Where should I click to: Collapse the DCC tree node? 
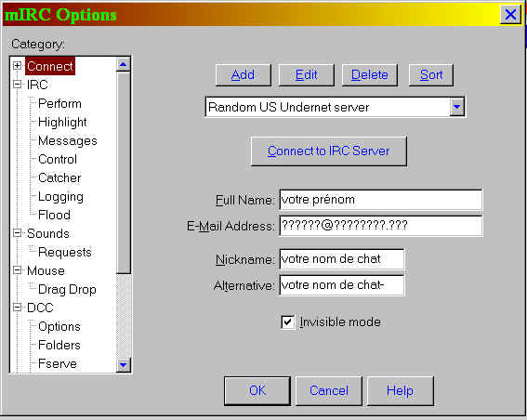[x=18, y=308]
